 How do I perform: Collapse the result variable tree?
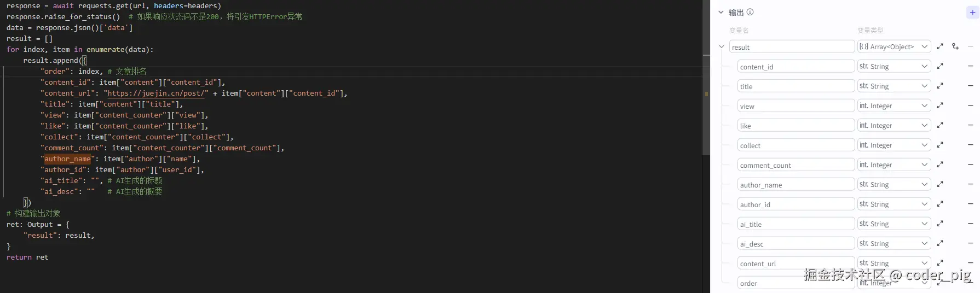click(x=722, y=46)
